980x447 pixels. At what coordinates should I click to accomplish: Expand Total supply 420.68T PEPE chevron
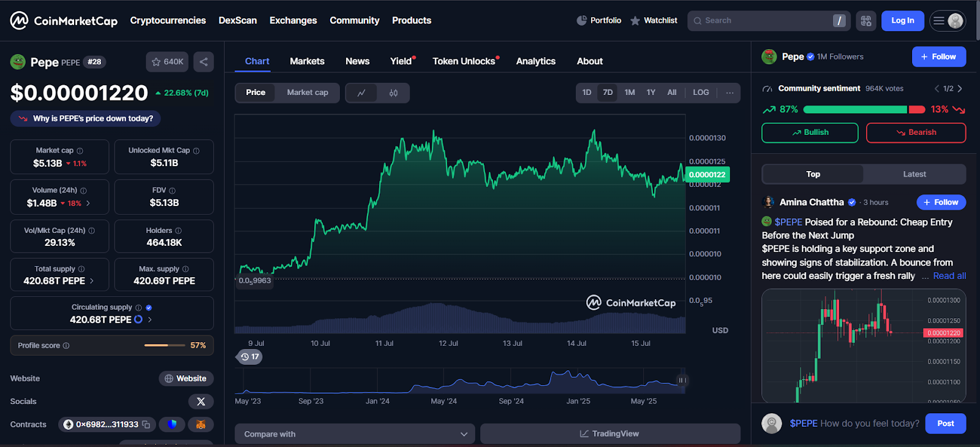[x=92, y=281]
